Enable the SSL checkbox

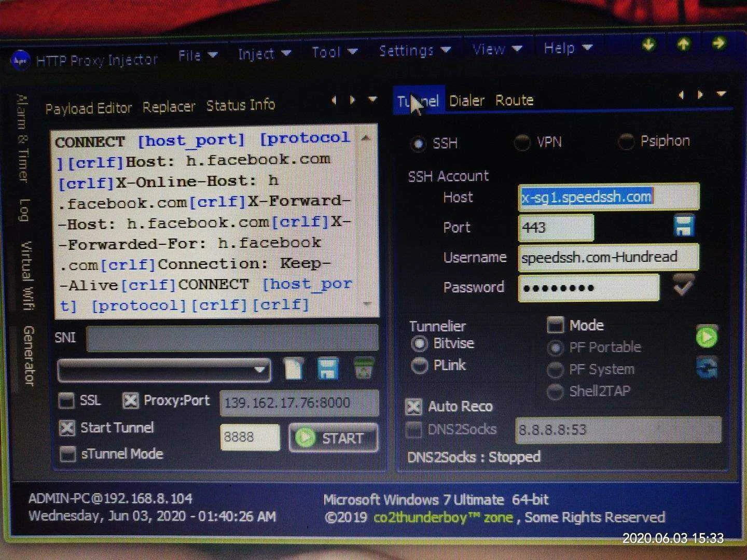coord(67,400)
